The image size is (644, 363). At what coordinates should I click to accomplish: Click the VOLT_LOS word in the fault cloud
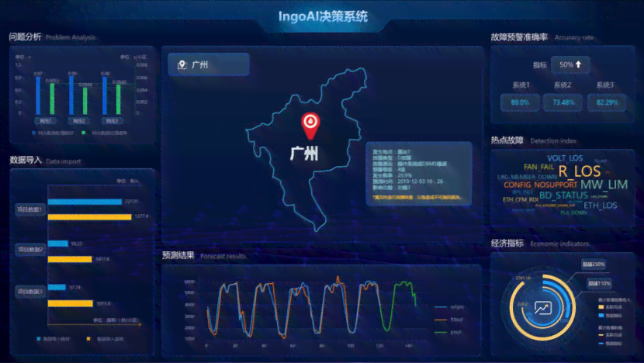pos(565,158)
